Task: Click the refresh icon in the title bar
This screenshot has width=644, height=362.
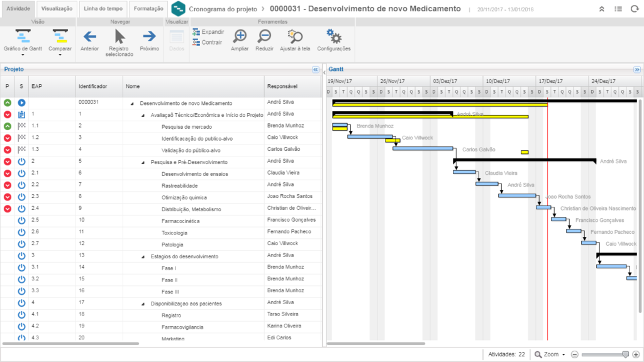Action: click(634, 9)
